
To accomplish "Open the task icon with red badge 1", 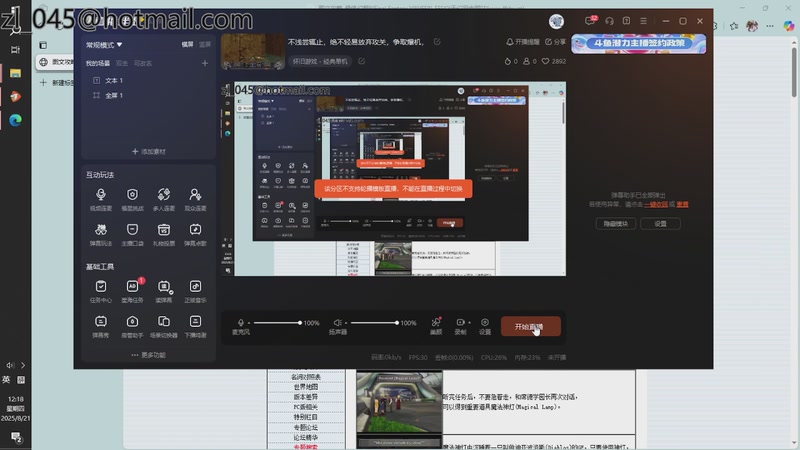I will (132, 291).
